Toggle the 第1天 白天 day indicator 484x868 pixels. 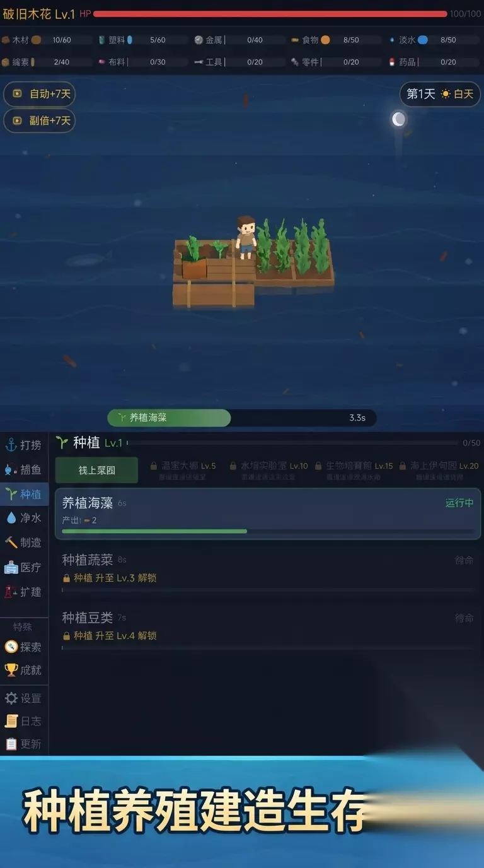[x=440, y=94]
